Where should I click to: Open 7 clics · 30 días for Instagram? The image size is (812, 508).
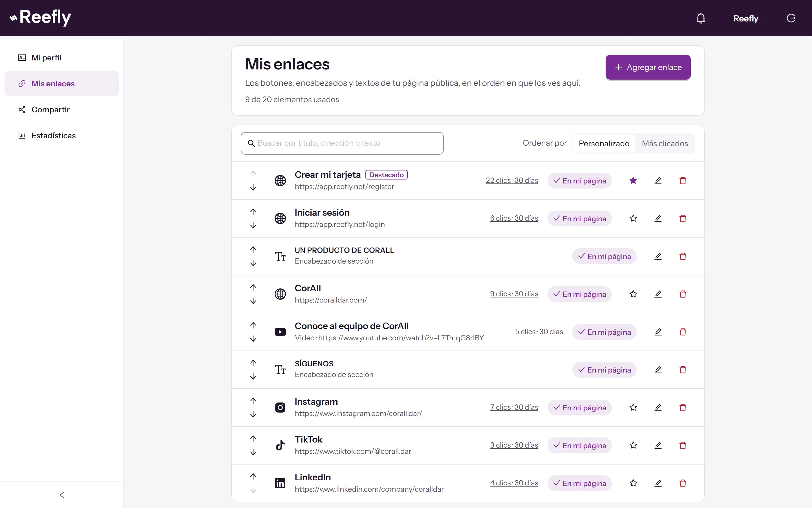pyautogui.click(x=514, y=407)
